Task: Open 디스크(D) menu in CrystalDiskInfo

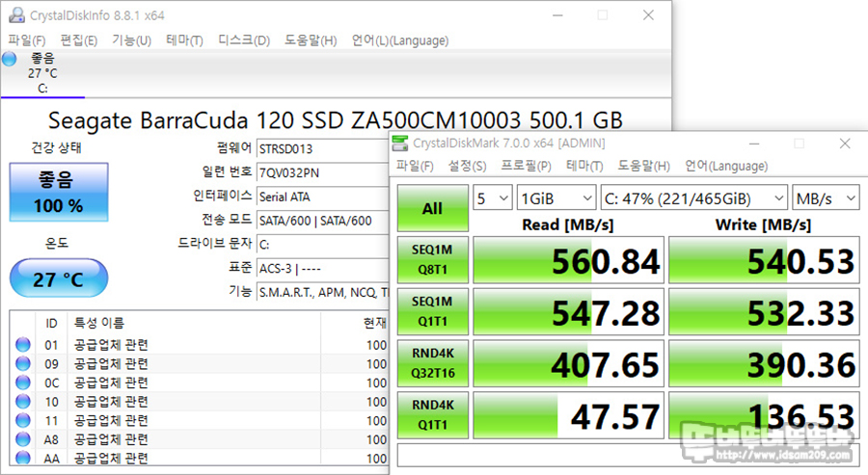Action: coord(244,40)
